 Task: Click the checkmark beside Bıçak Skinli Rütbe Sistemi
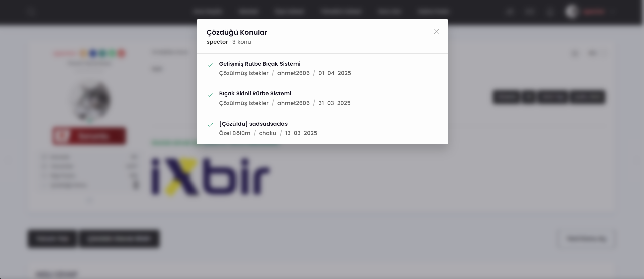coord(211,95)
